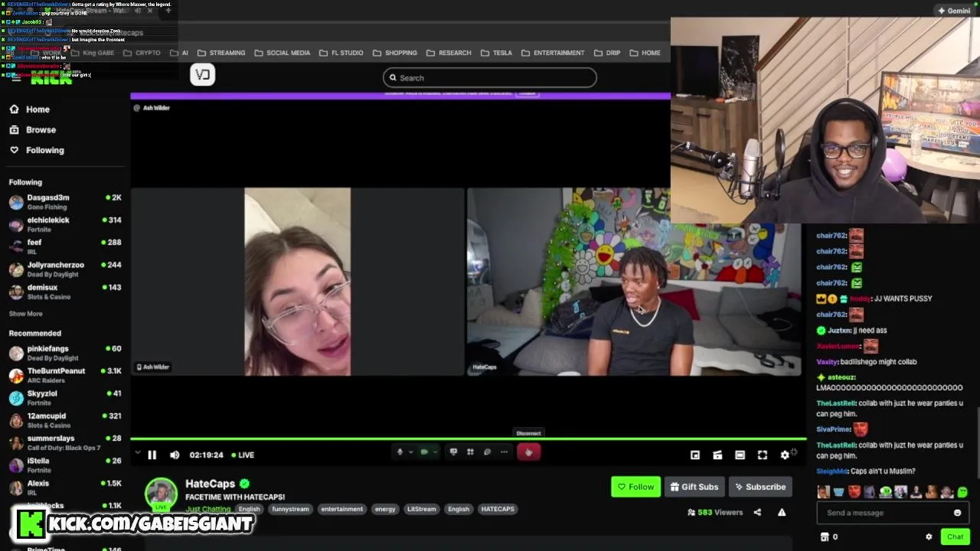This screenshot has height=551, width=980.
Task: Toggle the microphone in the call controls
Action: [399, 452]
